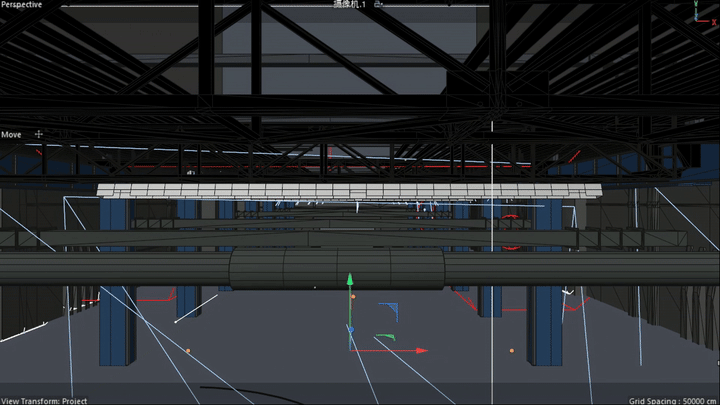Click the camera name label 摄像机.1
This screenshot has width=720, height=405.
[x=349, y=5]
